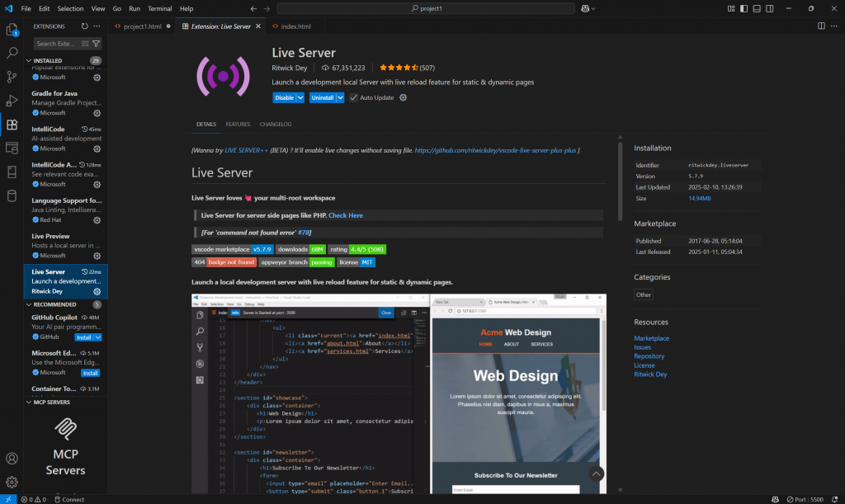Open the remote window indicator
The height and width of the screenshot is (504, 845).
pos(8,499)
